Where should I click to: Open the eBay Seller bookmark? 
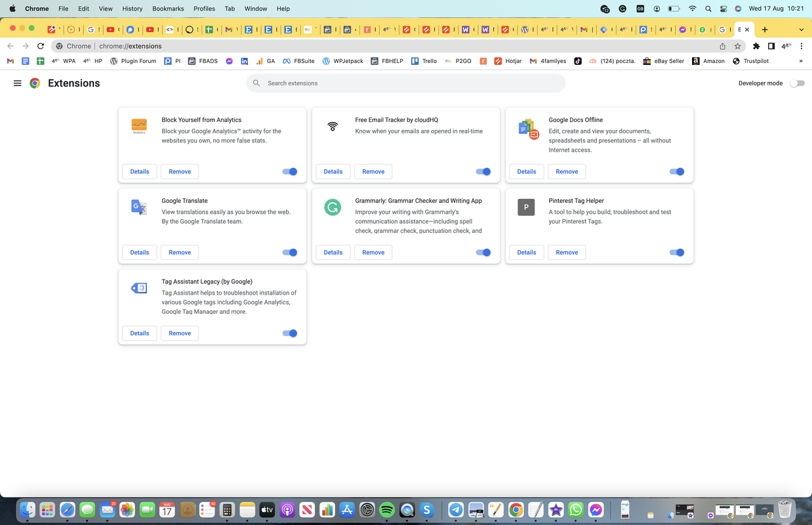(x=664, y=61)
